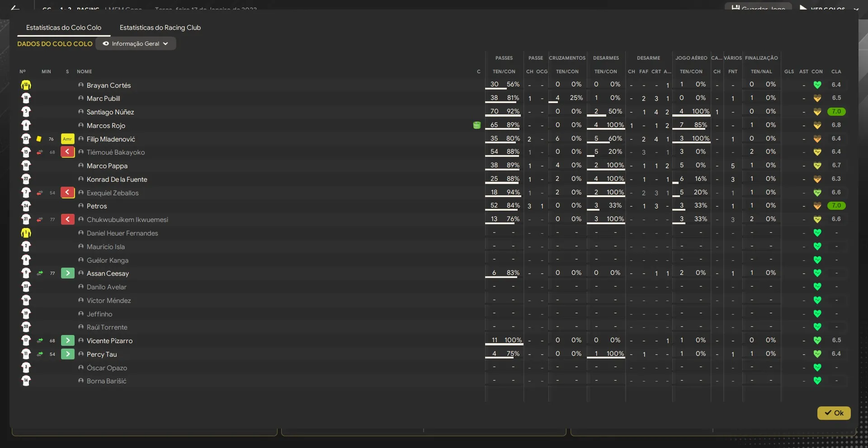Sort by CLA rating column header
Screen dimensions: 868x448
pos(836,71)
